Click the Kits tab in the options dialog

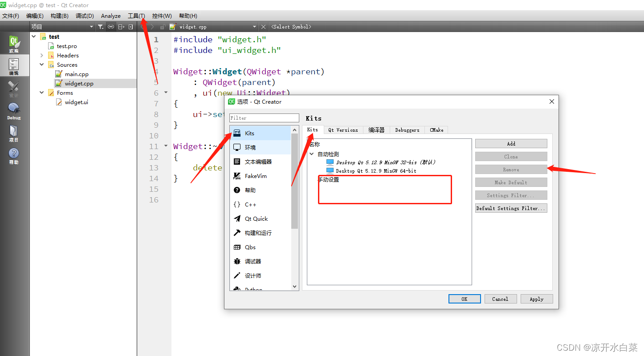313,129
